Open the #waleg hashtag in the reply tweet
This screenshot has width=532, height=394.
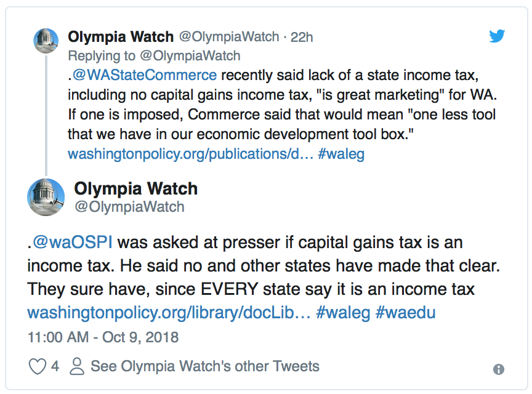click(341, 154)
